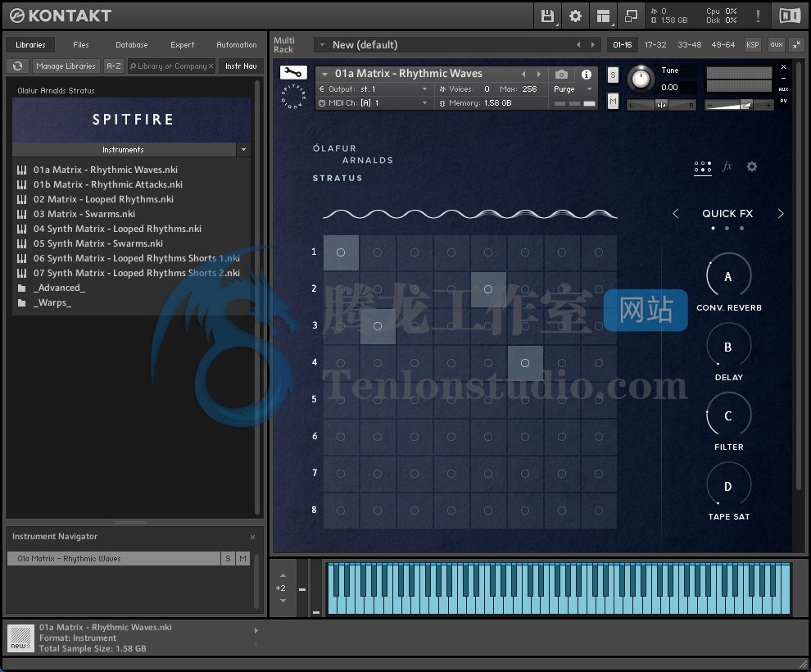The height and width of the screenshot is (672, 811).
Task: Open instrument info icon
Action: 586,75
